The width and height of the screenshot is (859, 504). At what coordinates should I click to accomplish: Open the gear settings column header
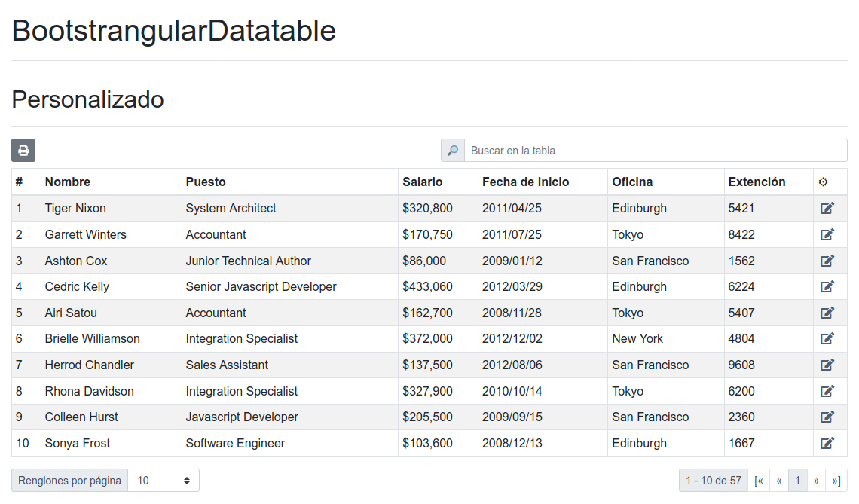coord(823,182)
